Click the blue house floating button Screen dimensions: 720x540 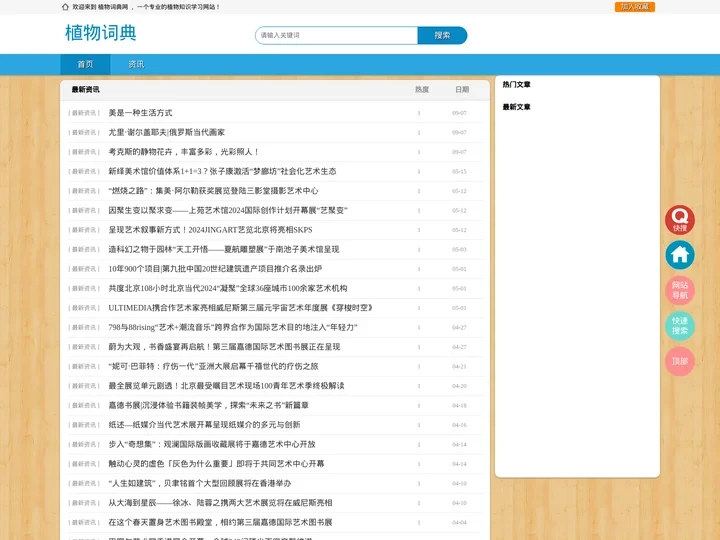[x=680, y=255]
